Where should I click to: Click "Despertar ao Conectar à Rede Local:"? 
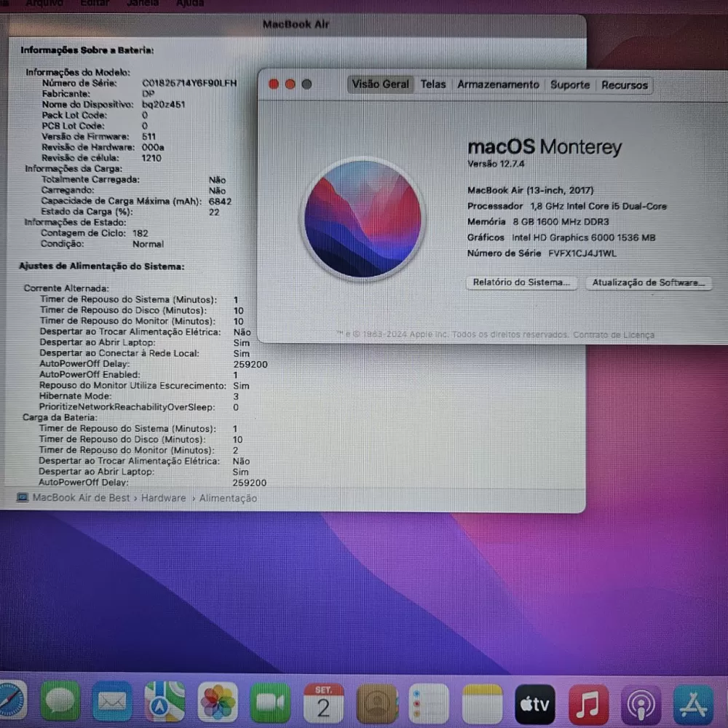click(x=119, y=353)
